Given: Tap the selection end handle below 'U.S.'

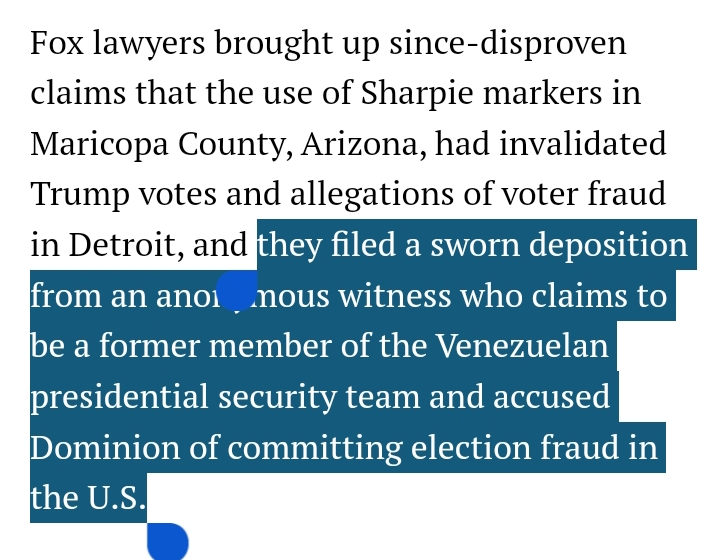Looking at the screenshot, I should (x=168, y=541).
